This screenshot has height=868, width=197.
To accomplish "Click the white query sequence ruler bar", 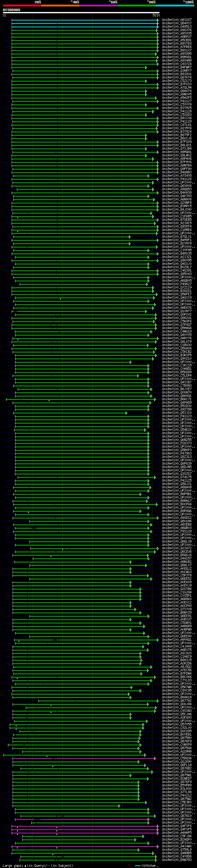I will [x=81, y=13].
